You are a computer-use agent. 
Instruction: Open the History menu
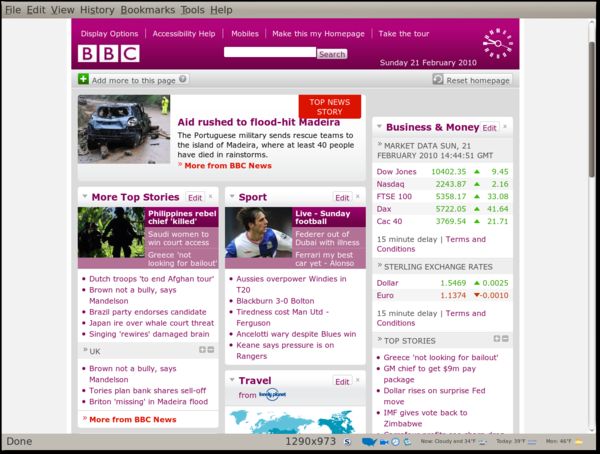click(97, 10)
